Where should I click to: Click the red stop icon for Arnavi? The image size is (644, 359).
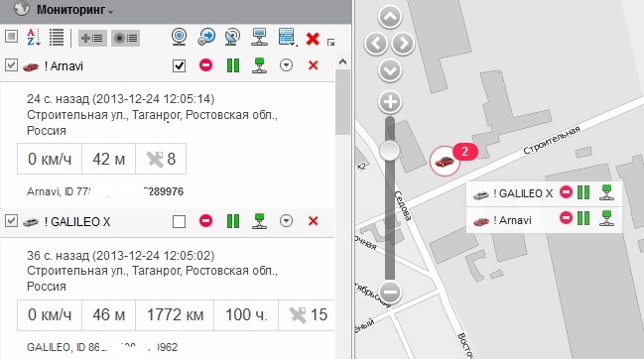pyautogui.click(x=205, y=64)
